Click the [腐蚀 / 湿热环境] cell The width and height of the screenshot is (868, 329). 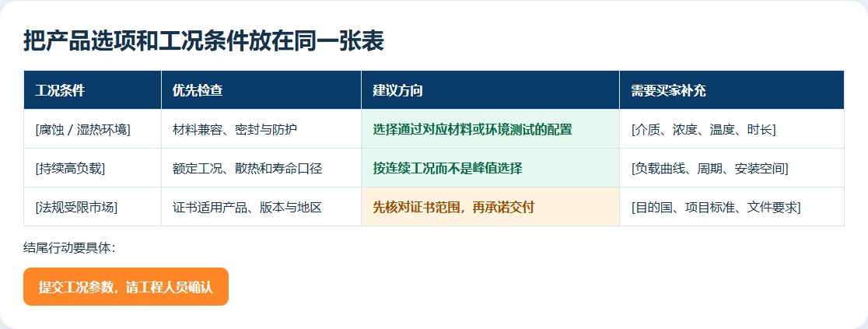[x=93, y=129]
